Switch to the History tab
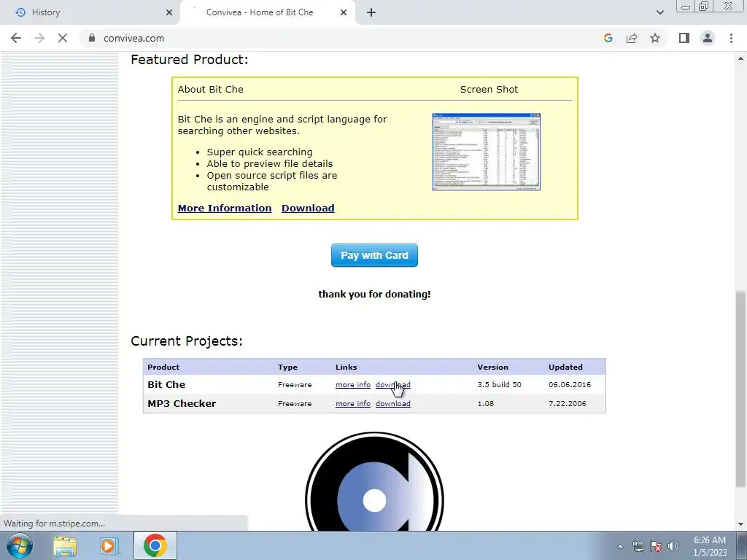747x560 pixels. click(90, 12)
